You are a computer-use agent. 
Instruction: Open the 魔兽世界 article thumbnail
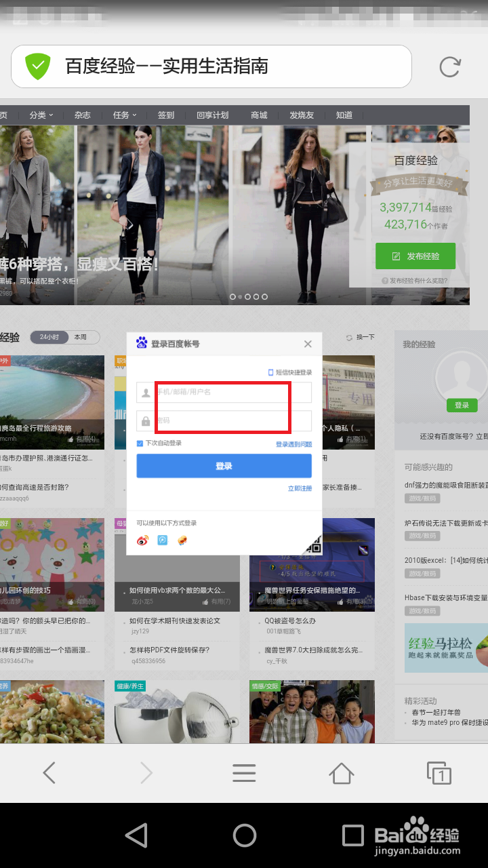tap(312, 564)
